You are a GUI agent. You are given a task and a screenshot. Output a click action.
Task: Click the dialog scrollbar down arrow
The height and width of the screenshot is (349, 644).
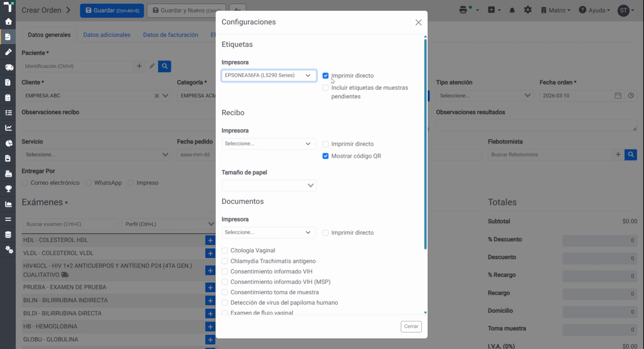pyautogui.click(x=425, y=313)
